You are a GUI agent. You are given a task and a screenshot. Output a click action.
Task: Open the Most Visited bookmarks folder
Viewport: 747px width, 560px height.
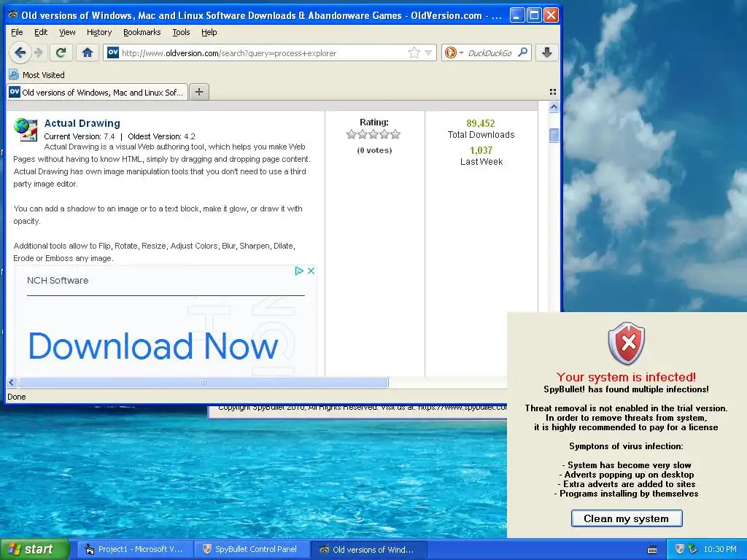36,75
